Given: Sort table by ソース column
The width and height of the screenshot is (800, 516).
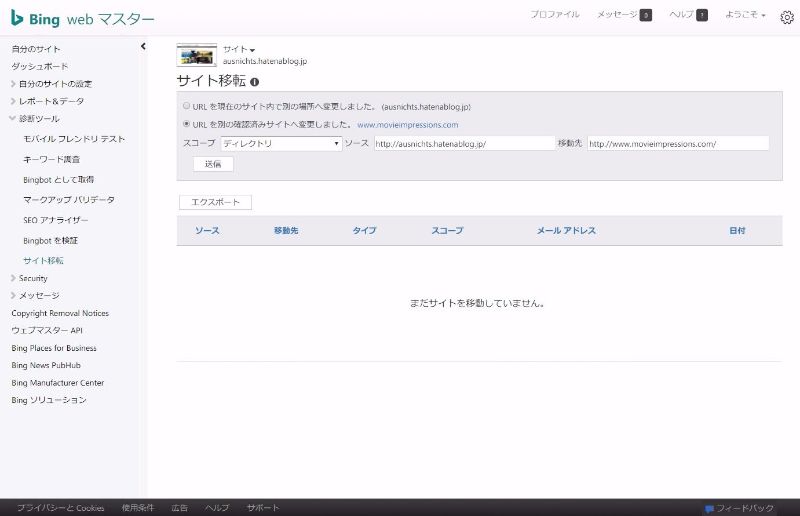Looking at the screenshot, I should click(x=207, y=231).
